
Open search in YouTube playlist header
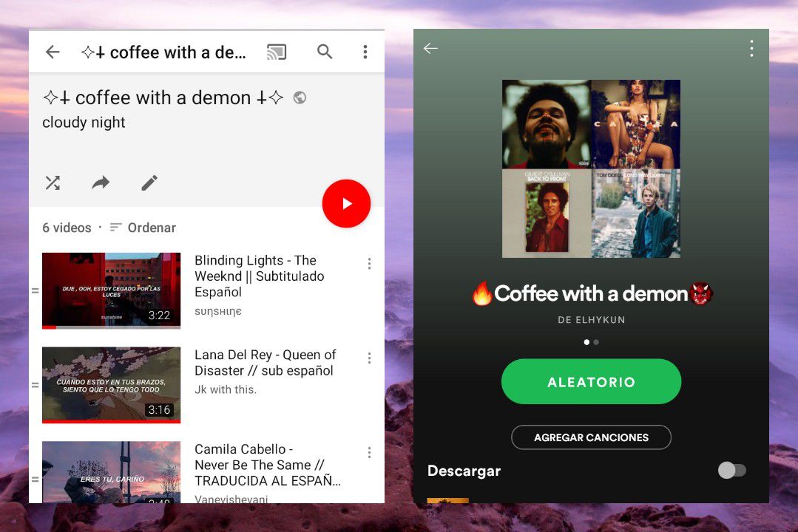tap(325, 52)
